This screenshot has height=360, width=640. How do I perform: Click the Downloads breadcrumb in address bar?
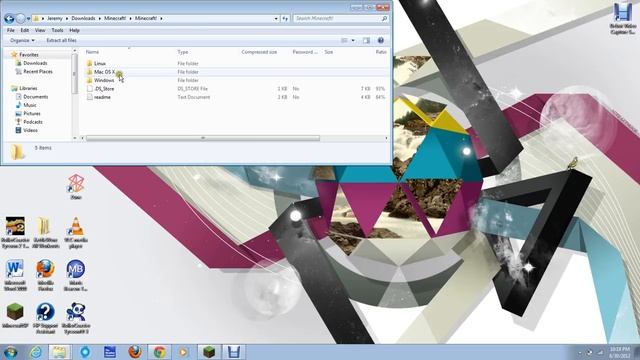coord(83,18)
